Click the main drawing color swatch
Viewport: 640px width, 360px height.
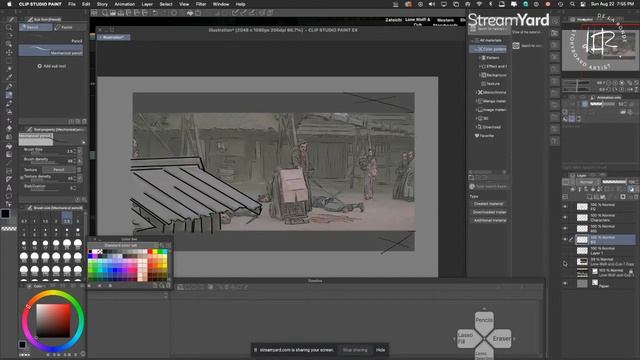coord(5,213)
